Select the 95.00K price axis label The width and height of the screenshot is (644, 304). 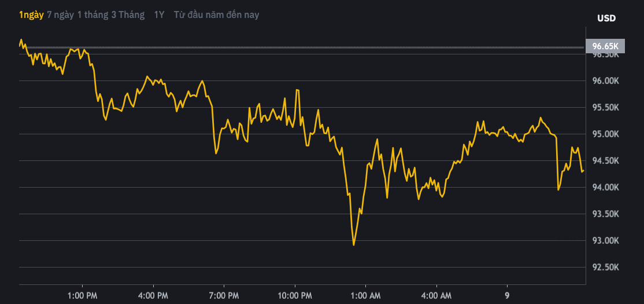point(606,134)
